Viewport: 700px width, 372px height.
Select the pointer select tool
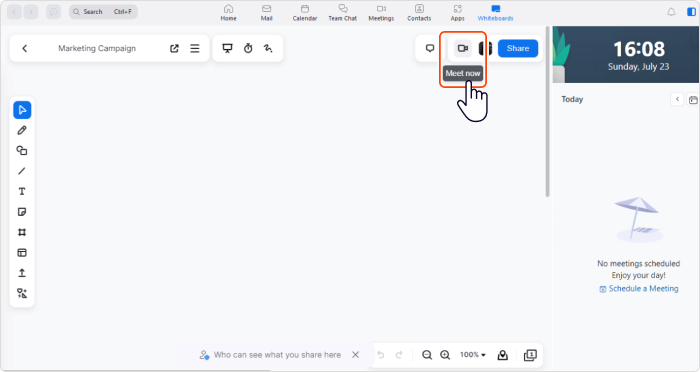[x=22, y=110]
